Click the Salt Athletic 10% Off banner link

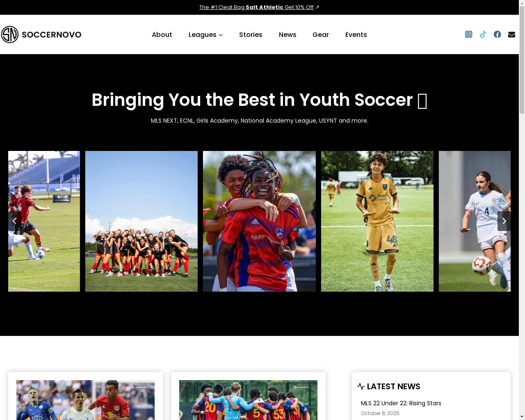(256, 7)
